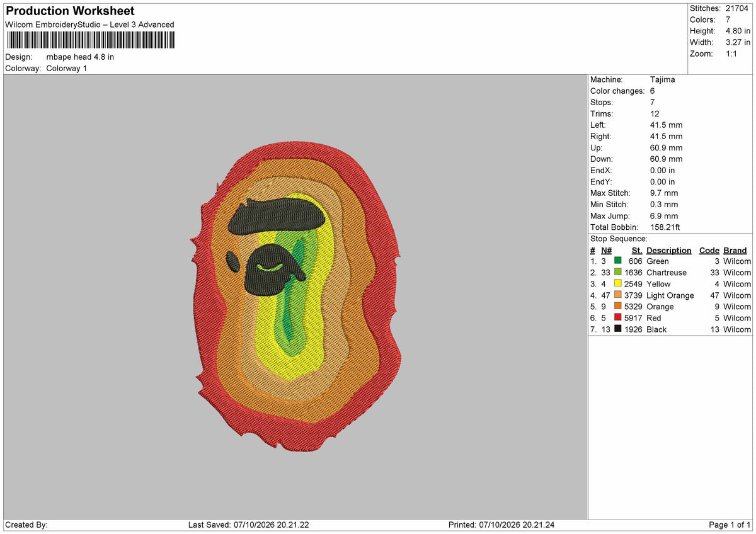
Task: Select the stitches count 21704
Action: click(x=738, y=8)
